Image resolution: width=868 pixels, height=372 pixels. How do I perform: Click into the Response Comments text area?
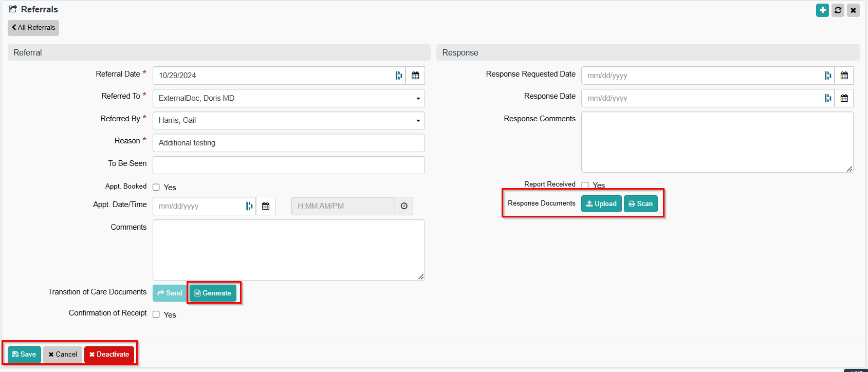[717, 142]
